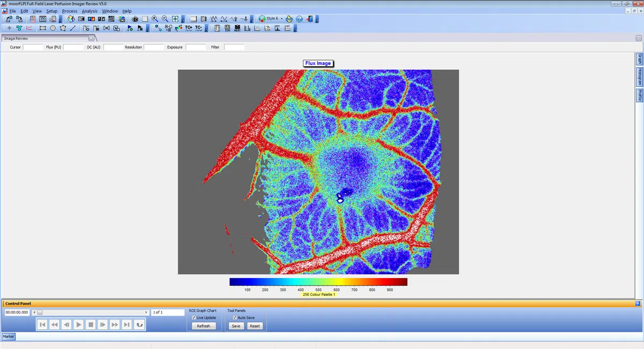The image size is (644, 349).
Task: Select the TC+ time course tool
Action: click(189, 27)
